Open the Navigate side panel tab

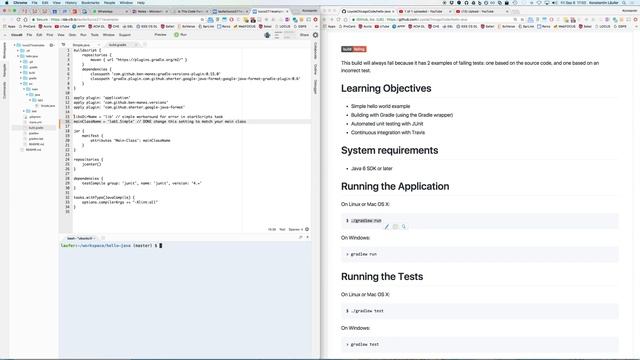[x=4, y=70]
